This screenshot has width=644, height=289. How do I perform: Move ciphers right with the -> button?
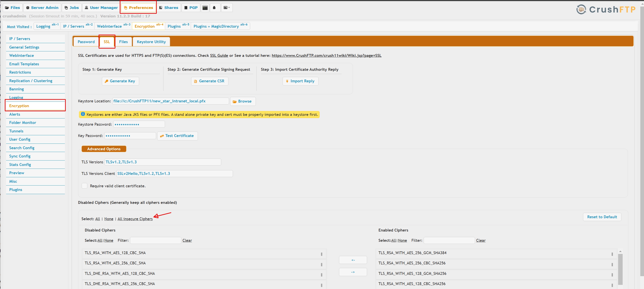tap(353, 272)
